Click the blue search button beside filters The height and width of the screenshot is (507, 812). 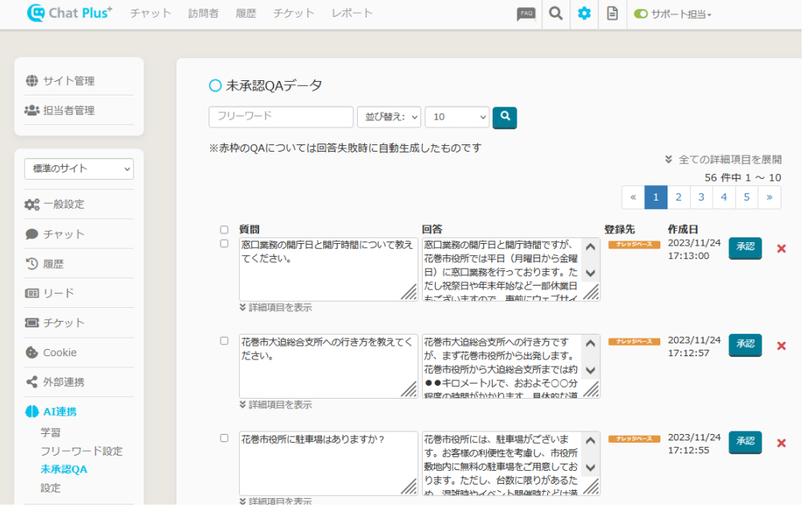tap(505, 117)
